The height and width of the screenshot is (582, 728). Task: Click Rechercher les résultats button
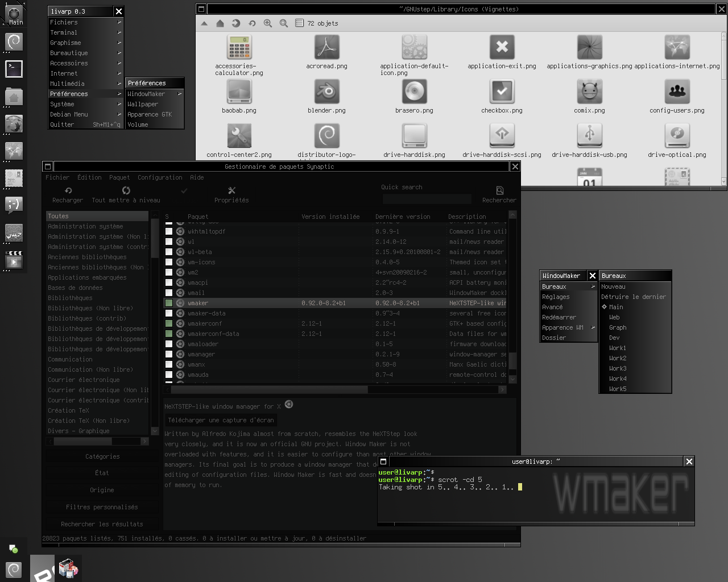(102, 524)
